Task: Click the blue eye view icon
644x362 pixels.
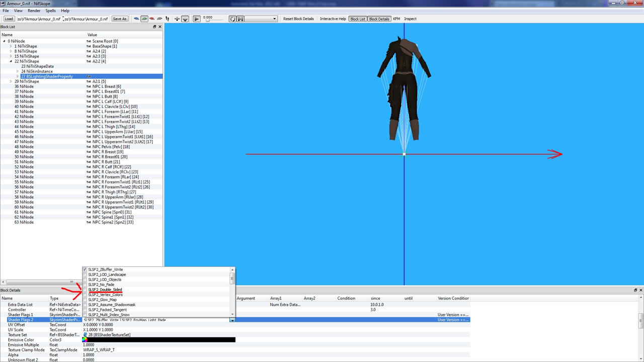Action: [136, 19]
